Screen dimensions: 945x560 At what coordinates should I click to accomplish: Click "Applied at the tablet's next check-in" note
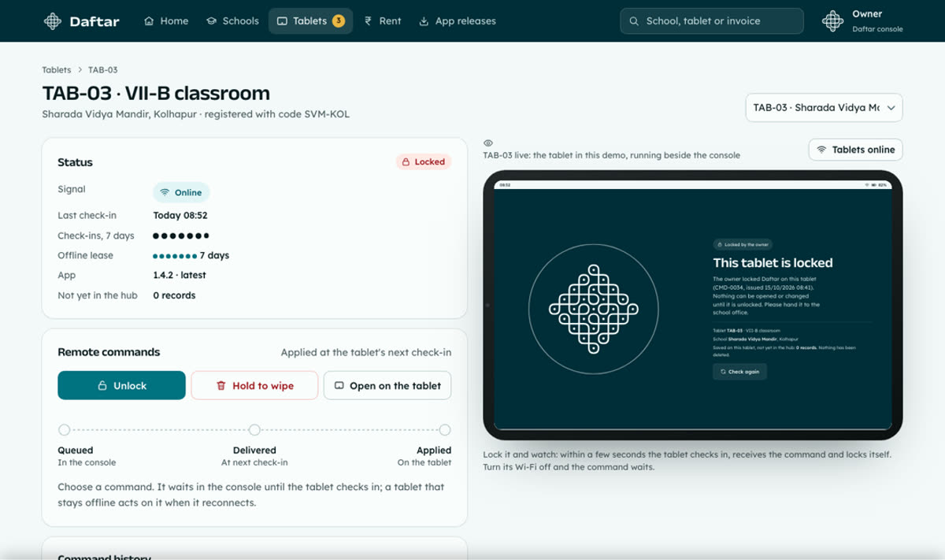tap(366, 352)
